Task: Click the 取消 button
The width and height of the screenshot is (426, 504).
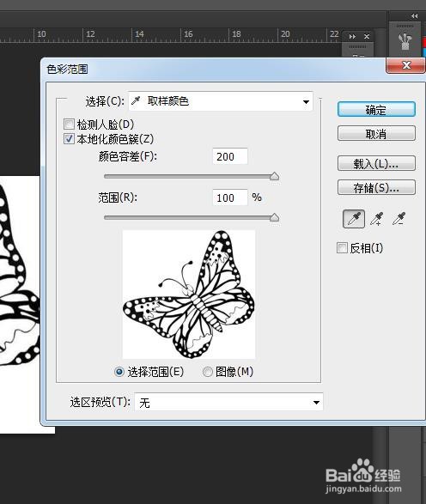Action: [376, 133]
